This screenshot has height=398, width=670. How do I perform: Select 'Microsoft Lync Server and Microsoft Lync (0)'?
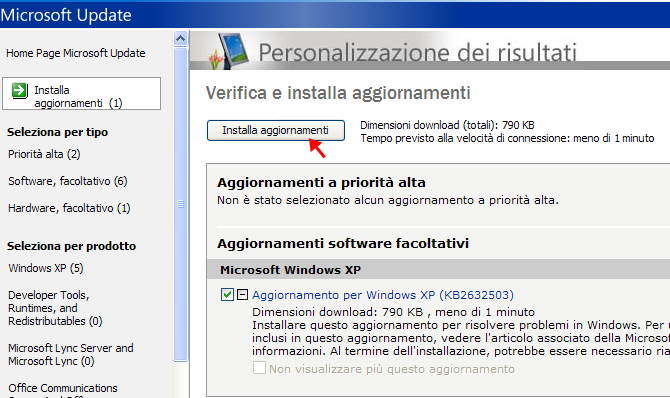point(71,354)
